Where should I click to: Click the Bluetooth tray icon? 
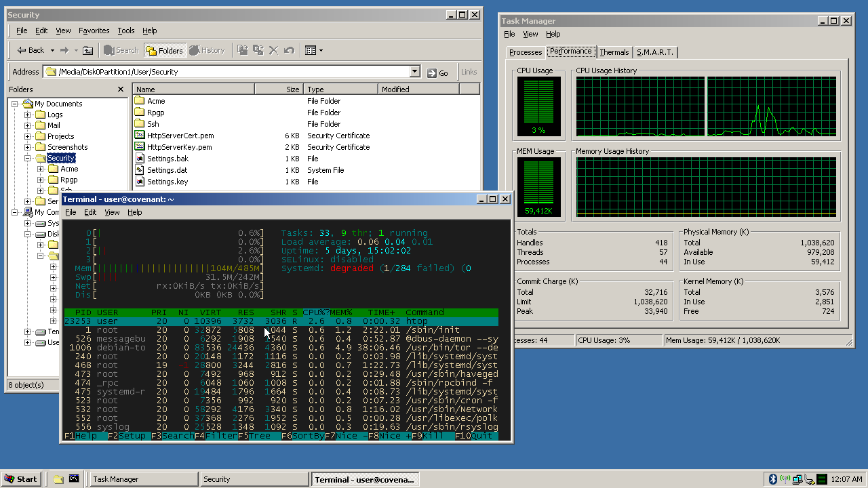click(772, 479)
